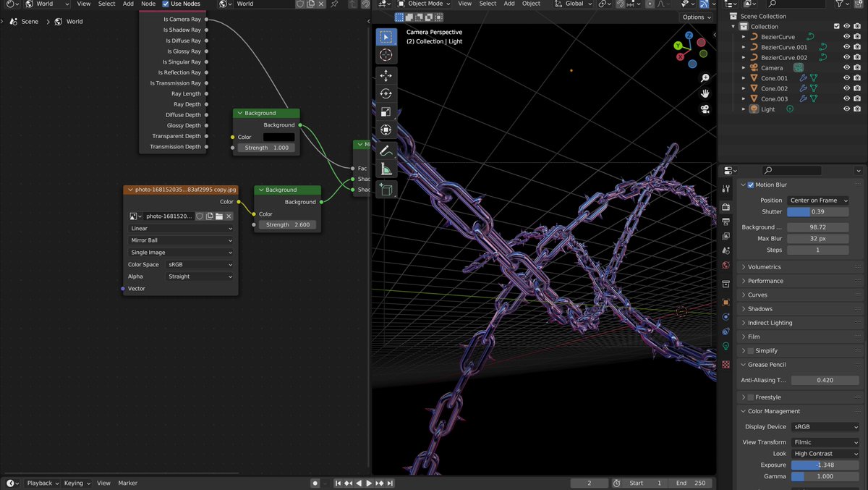Screen dimensions: 868x490
Task: Open the Texture properties tab
Action: [726, 364]
